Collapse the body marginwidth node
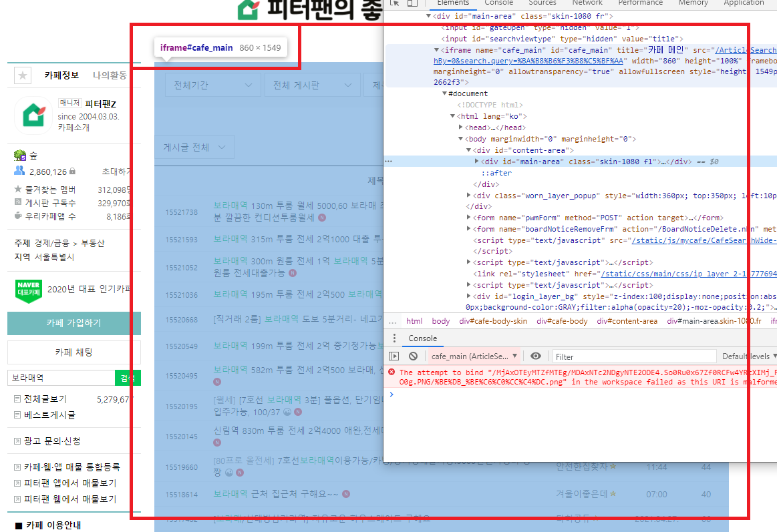The image size is (777, 532). [x=460, y=139]
